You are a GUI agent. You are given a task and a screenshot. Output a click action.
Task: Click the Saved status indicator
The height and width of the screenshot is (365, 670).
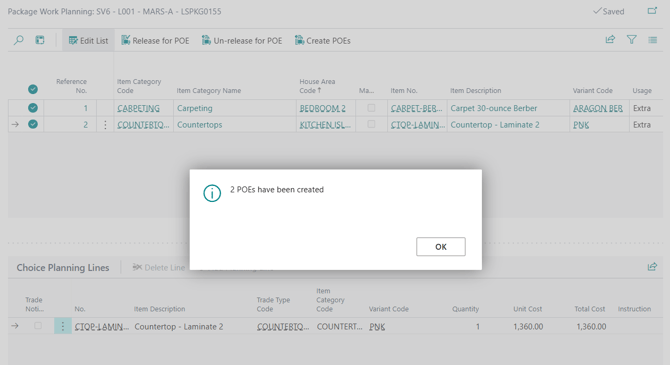(608, 11)
